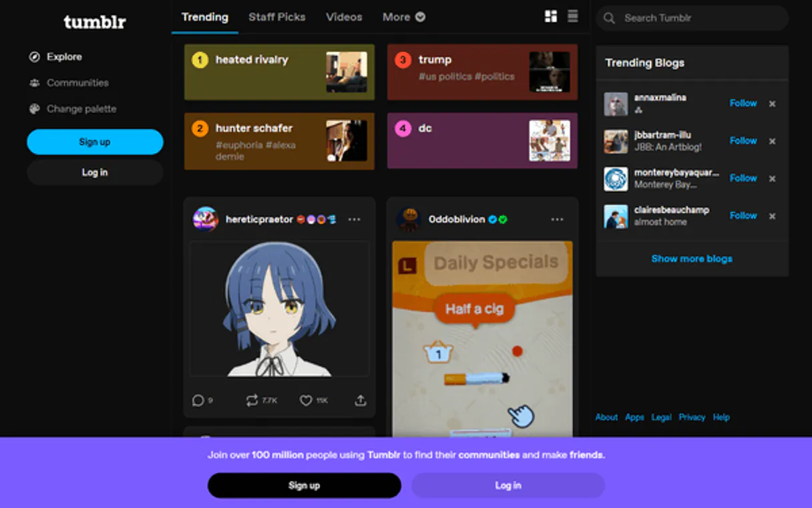The image size is (812, 508).
Task: Click the blue Sign up sidebar button
Action: coord(95,142)
